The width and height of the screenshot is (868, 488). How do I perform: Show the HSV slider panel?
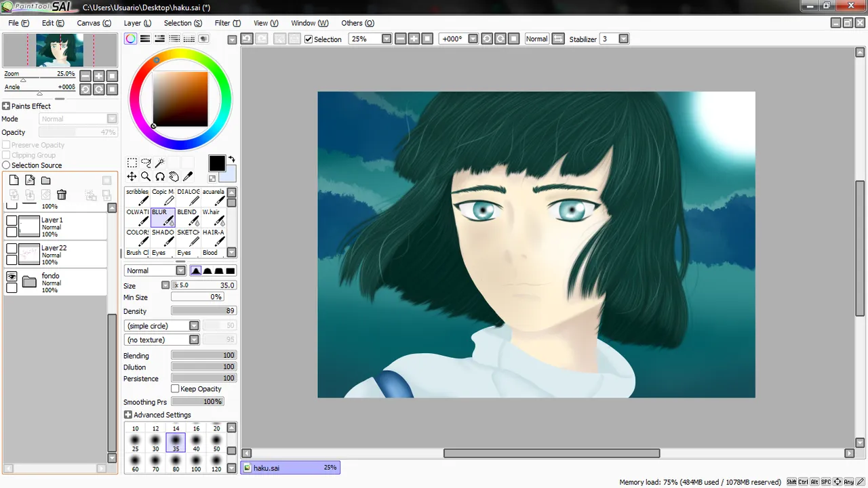[159, 39]
